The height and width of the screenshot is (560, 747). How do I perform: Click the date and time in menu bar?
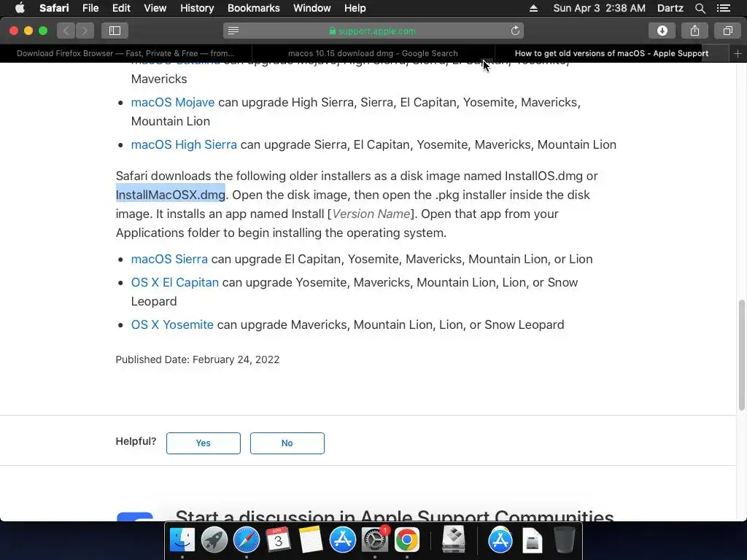pos(600,8)
